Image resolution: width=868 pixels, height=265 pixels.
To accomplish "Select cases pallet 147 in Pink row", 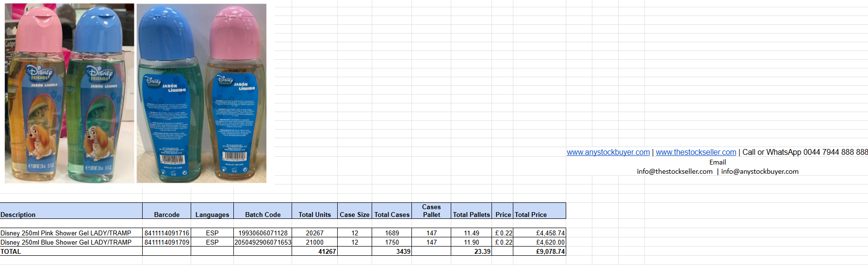I will (x=431, y=233).
